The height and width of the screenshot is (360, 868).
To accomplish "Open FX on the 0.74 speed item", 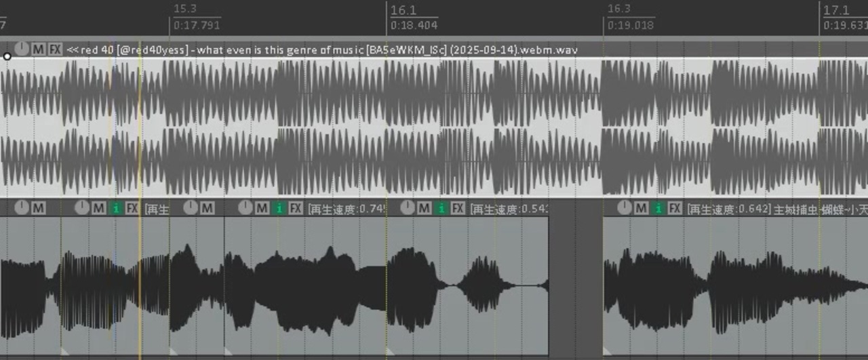I will pos(296,208).
